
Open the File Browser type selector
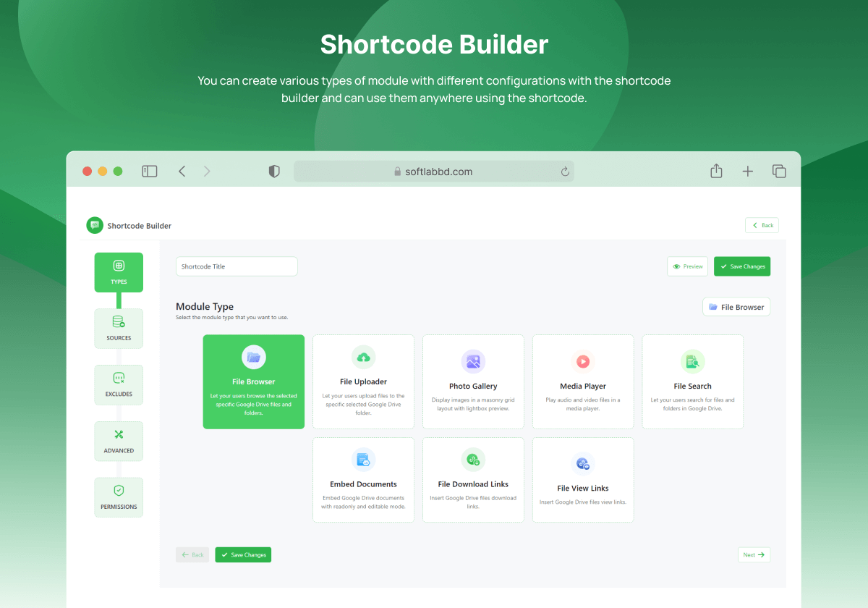(736, 307)
